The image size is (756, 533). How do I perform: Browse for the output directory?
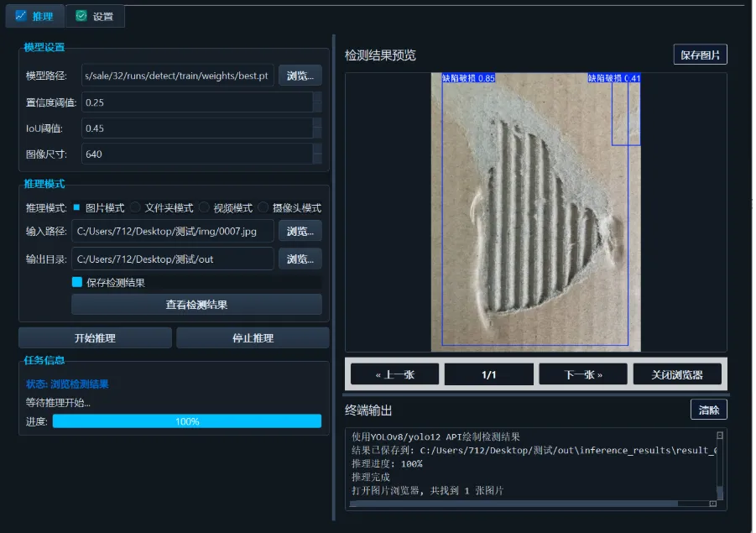299,259
